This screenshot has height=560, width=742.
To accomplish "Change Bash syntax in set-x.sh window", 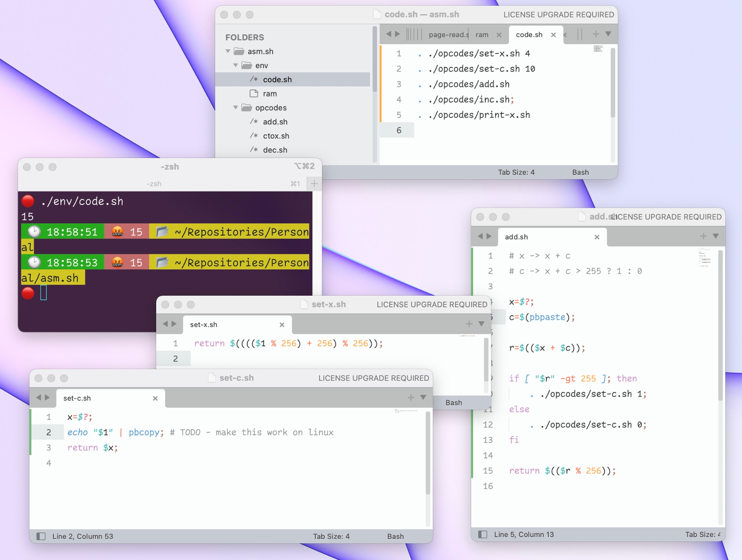I will tap(454, 403).
